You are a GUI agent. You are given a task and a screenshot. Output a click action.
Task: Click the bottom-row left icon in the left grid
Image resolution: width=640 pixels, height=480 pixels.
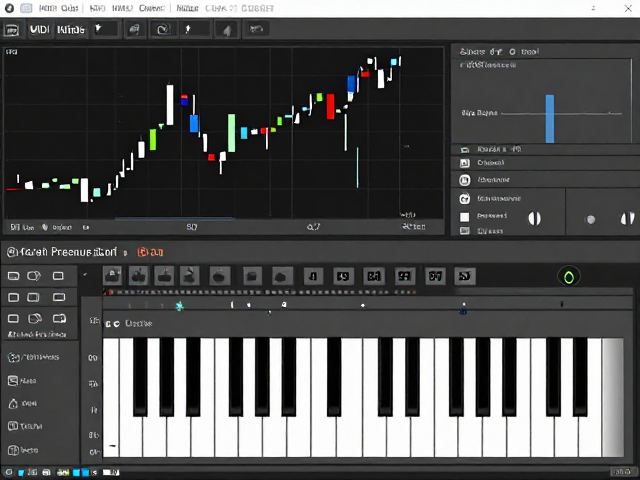pos(13,318)
